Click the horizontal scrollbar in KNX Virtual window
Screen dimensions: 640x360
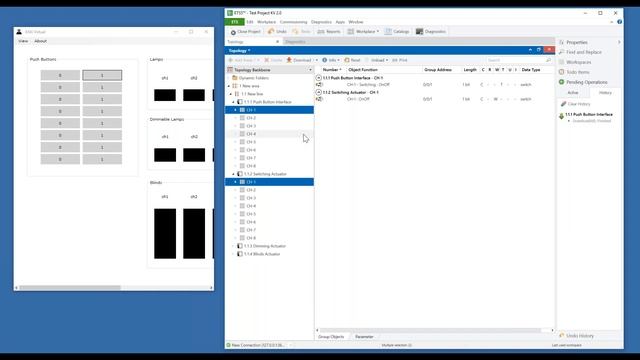[70, 288]
